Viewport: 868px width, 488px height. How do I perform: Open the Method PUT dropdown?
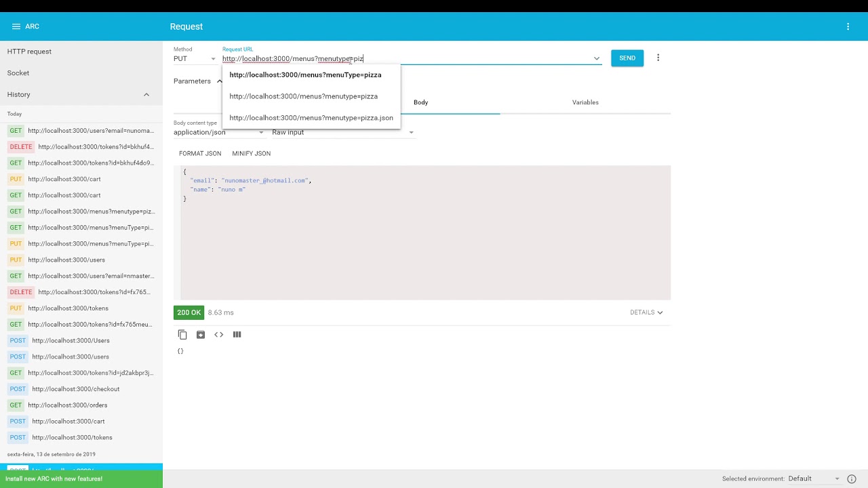(195, 58)
